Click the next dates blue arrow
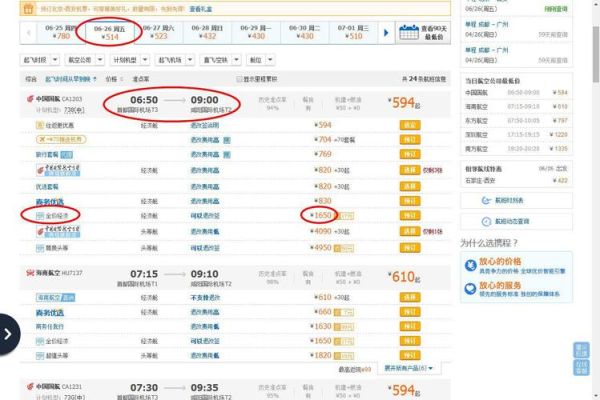The image size is (600, 400). click(386, 33)
